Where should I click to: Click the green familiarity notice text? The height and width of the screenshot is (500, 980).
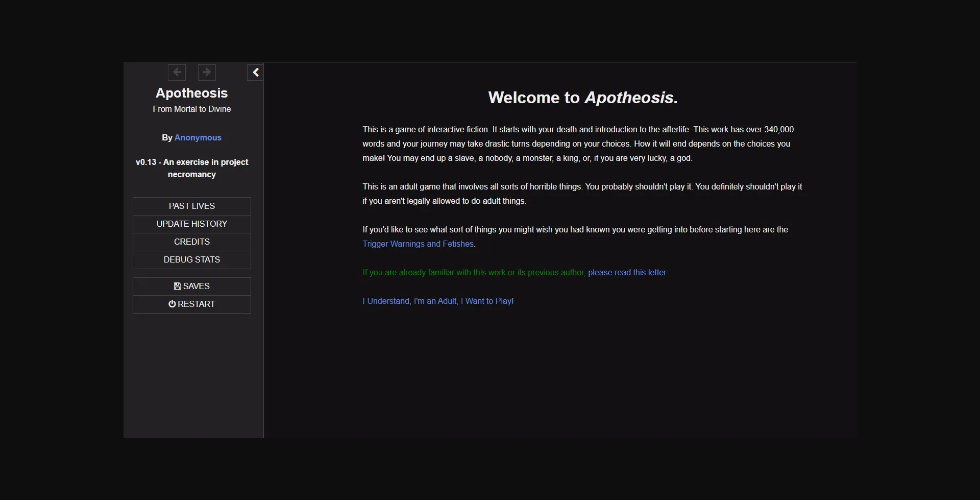point(474,272)
